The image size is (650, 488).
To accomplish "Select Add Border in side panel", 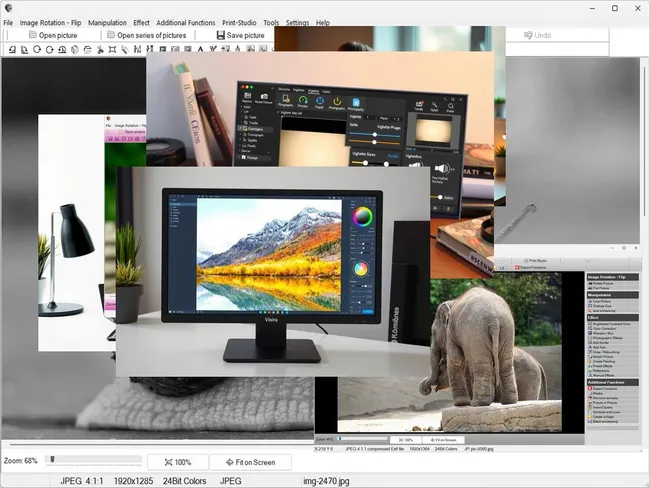I will 600,342.
